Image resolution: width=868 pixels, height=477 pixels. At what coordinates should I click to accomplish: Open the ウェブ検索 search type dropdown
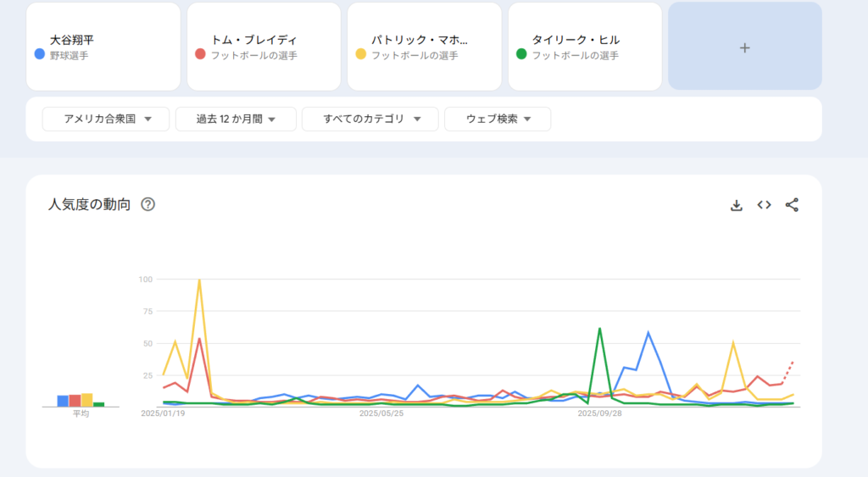498,119
